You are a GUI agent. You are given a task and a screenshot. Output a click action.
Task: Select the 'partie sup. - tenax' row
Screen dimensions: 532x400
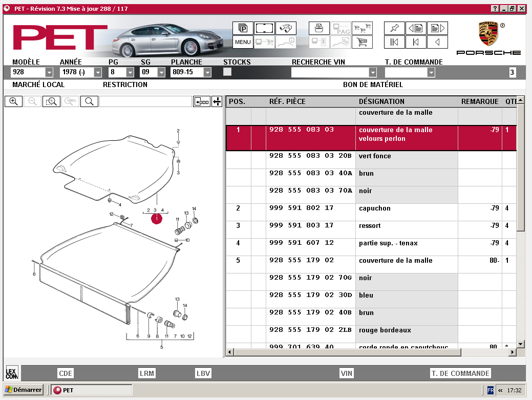pos(371,247)
